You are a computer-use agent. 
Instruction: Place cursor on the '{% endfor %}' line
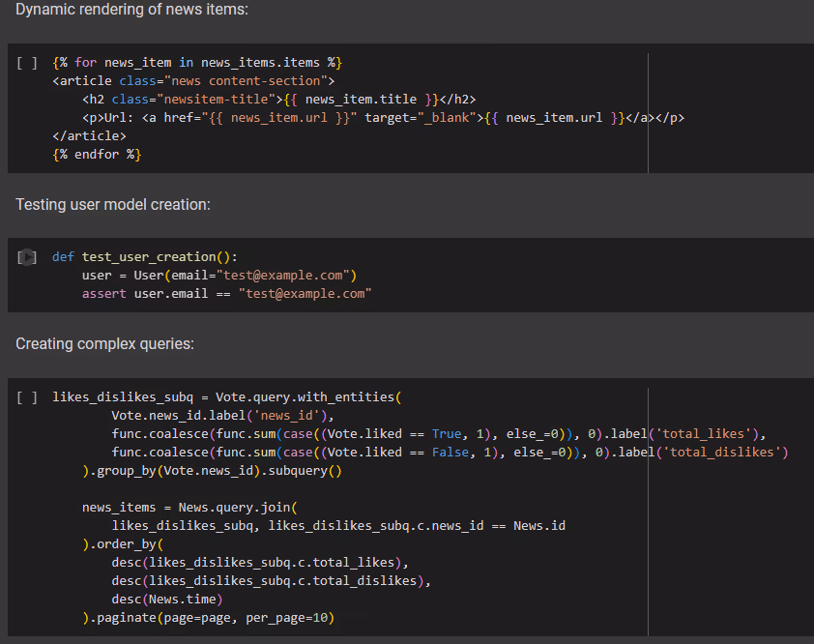[98, 155]
